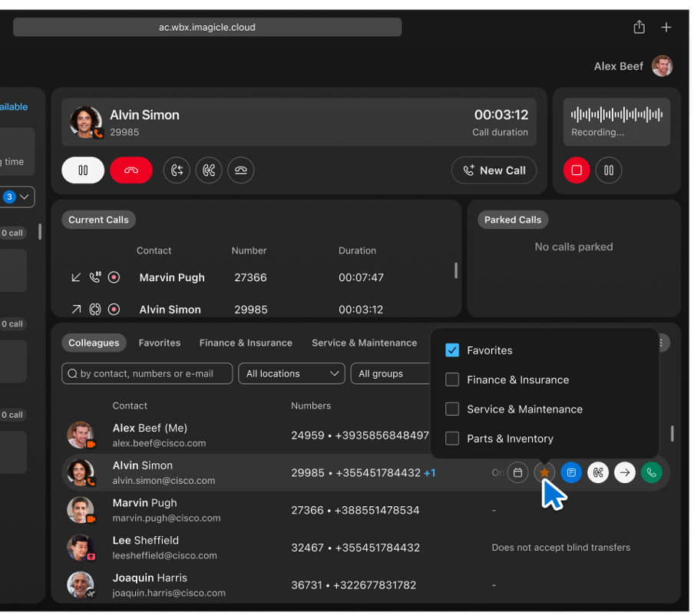This screenshot has height=616, width=694.
Task: Open the dropdown showing the number 3
Action: [17, 197]
